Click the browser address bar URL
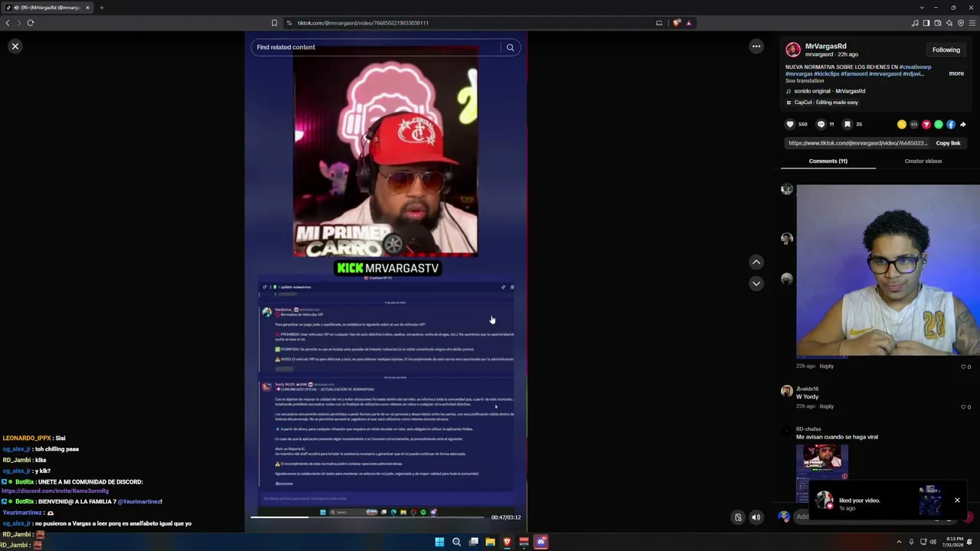The height and width of the screenshot is (551, 980). tap(363, 23)
